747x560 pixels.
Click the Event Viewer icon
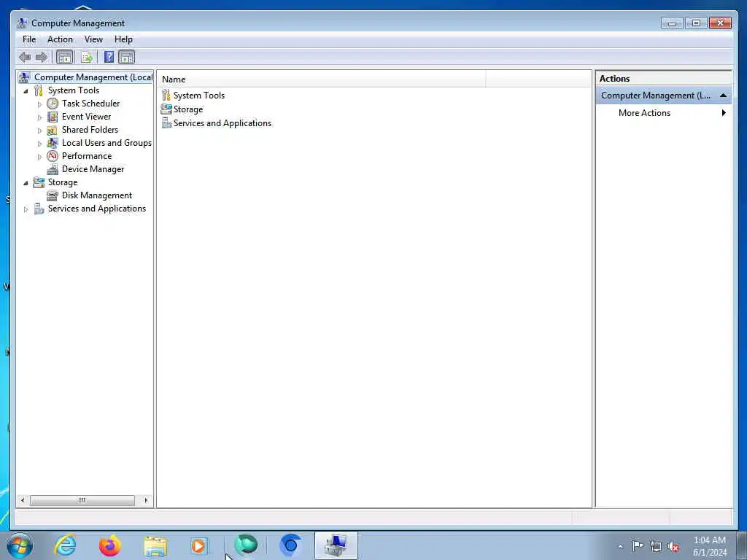(53, 117)
